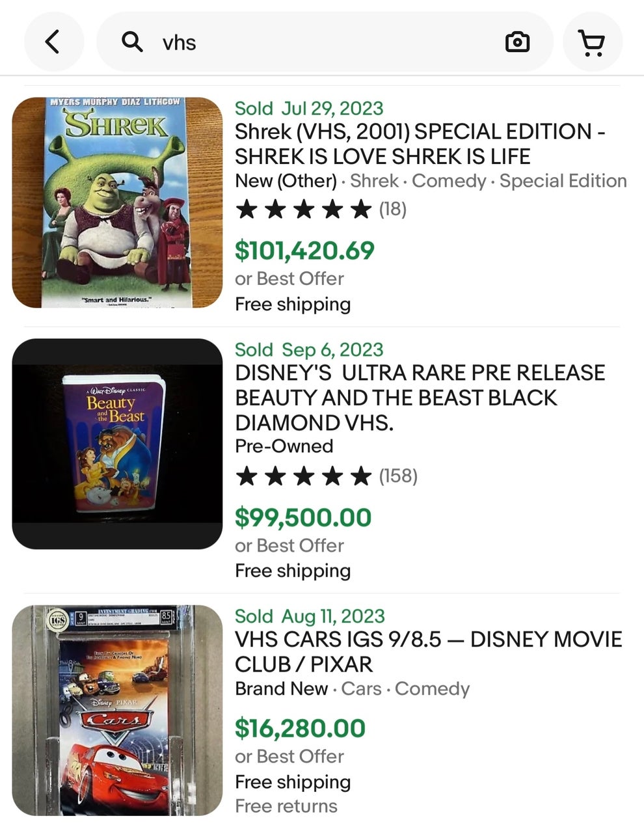The width and height of the screenshot is (644, 827).
Task: Open Beauty and the Beast thumbnail
Action: 117,444
